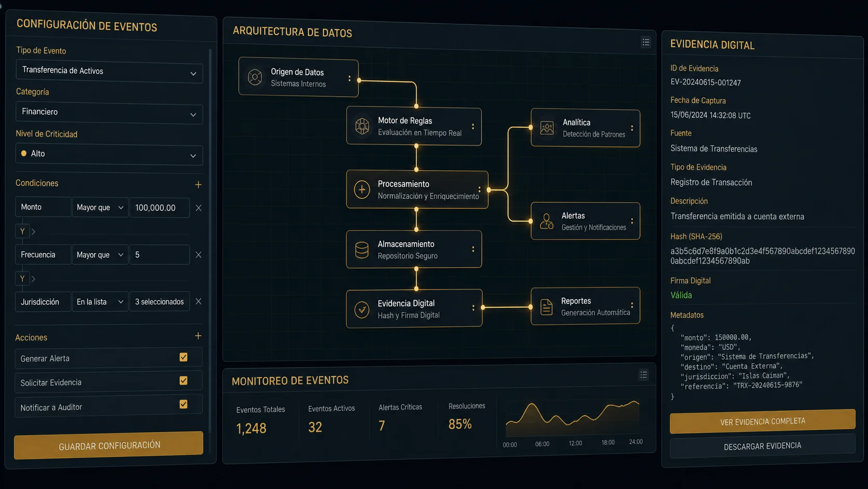Click the Almacenamiento database icon
868x489 pixels.
[x=362, y=250]
